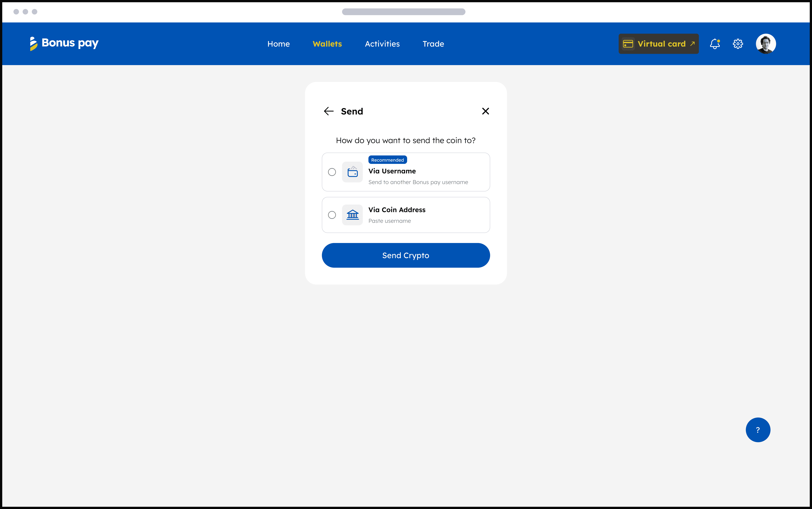Click the wallet icon for Via Username
Screen dimensions: 812x509
pyautogui.click(x=353, y=172)
